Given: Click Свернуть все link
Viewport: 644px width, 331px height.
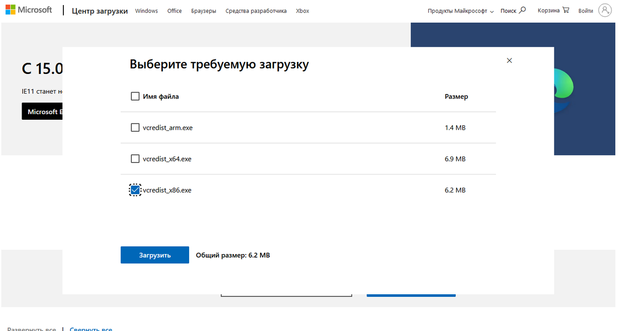Looking at the screenshot, I should pyautogui.click(x=91, y=329).
